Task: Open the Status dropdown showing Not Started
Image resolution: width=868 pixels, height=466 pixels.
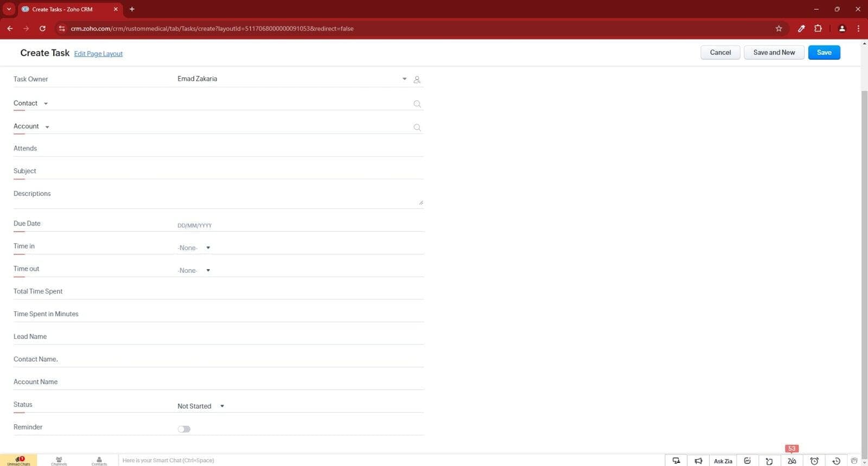Action: pos(201,406)
